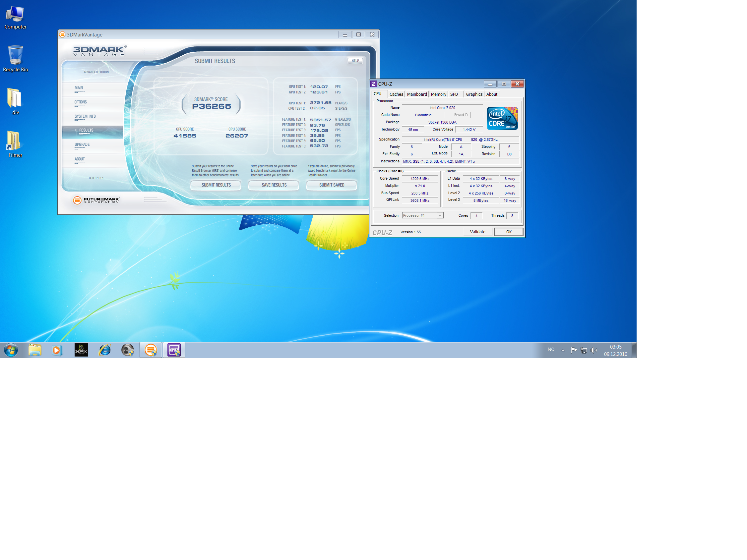Click the Instructions field listing MMX, SSE
The image size is (747, 560).
(460, 161)
